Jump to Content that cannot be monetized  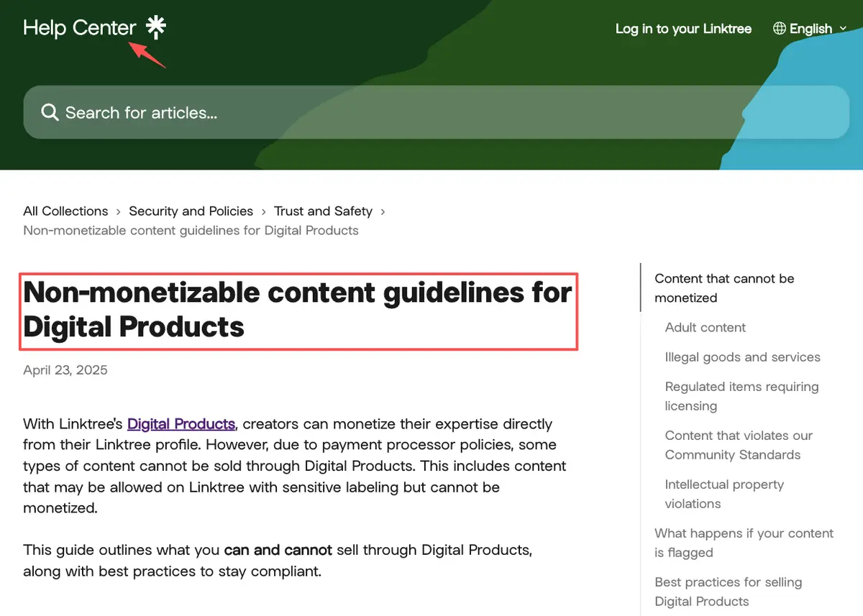coord(724,288)
